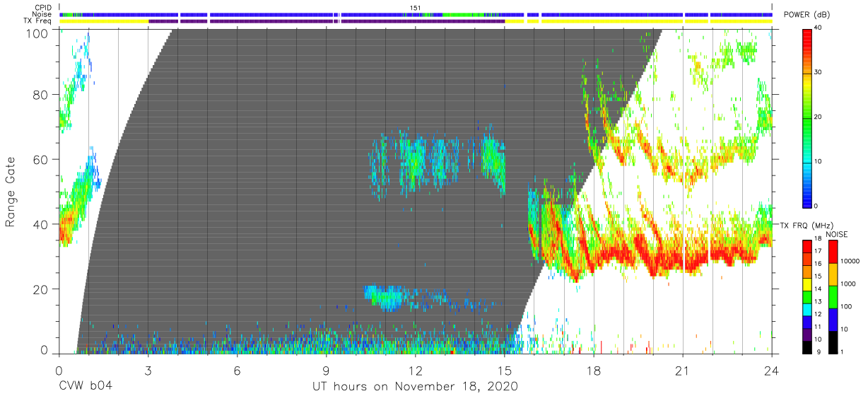The width and height of the screenshot is (868, 401).
Task: Click the cyan scatter patch near gate 60
Action: pos(438,161)
